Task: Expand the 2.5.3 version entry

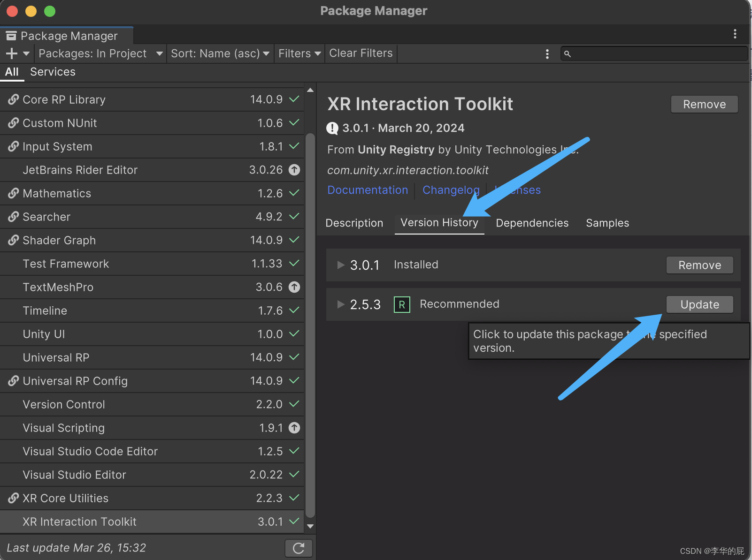Action: pyautogui.click(x=341, y=304)
